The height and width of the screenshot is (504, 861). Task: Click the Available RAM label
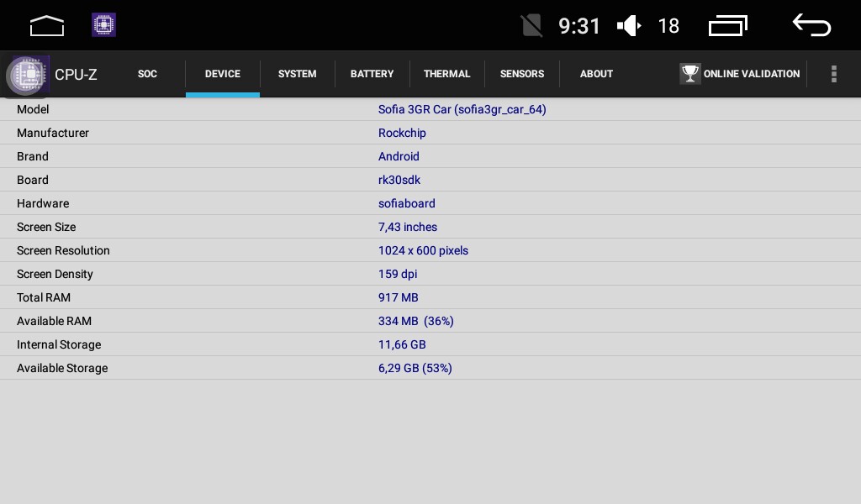(54, 321)
